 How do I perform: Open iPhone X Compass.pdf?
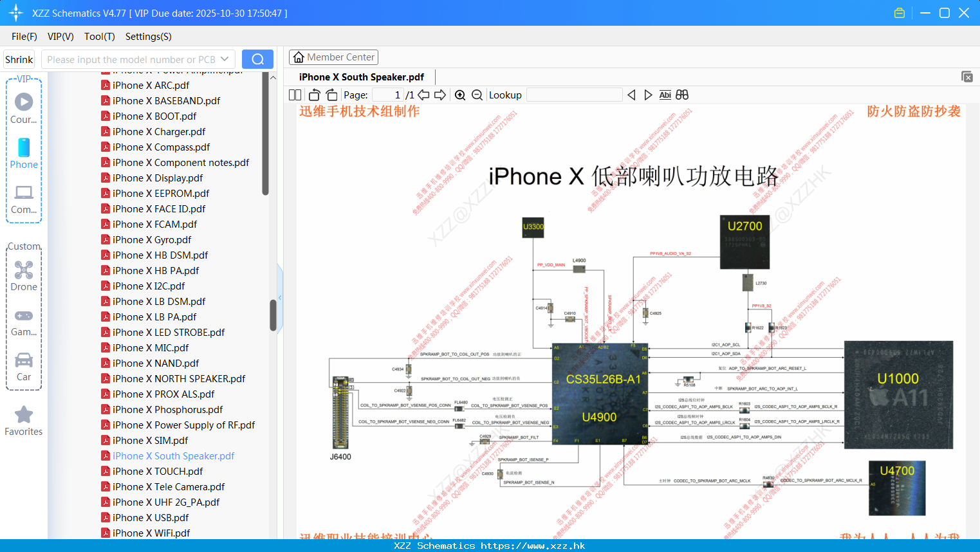161,147
